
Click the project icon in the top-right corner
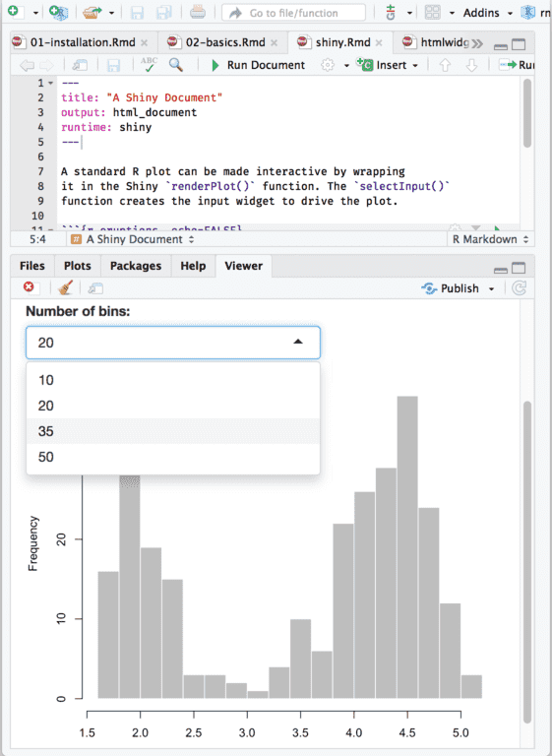point(528,12)
